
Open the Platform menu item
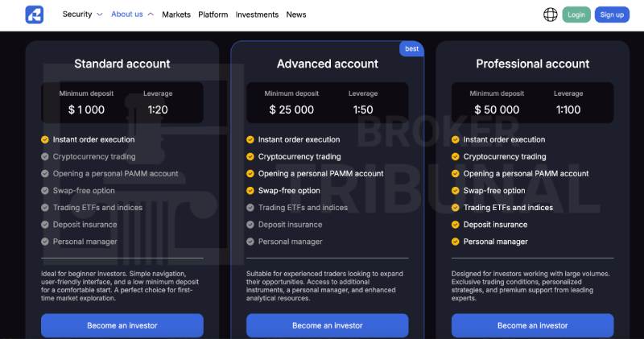(x=213, y=14)
